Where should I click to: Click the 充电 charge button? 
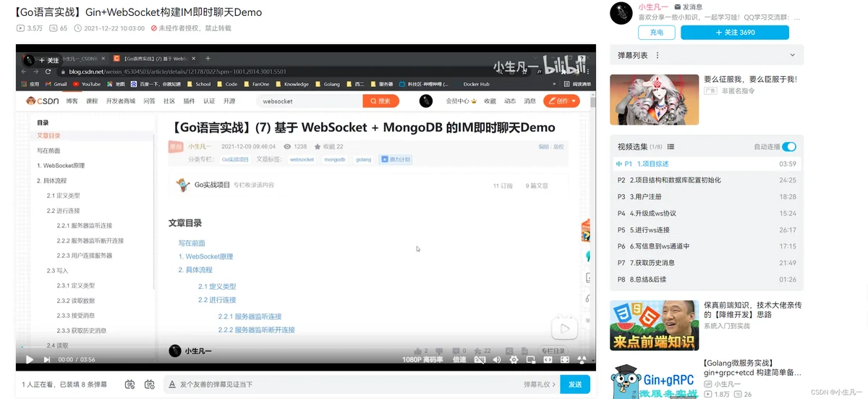pyautogui.click(x=657, y=33)
